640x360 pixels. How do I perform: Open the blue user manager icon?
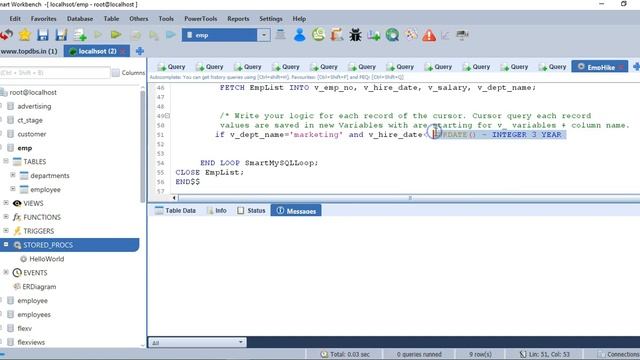(x=299, y=35)
